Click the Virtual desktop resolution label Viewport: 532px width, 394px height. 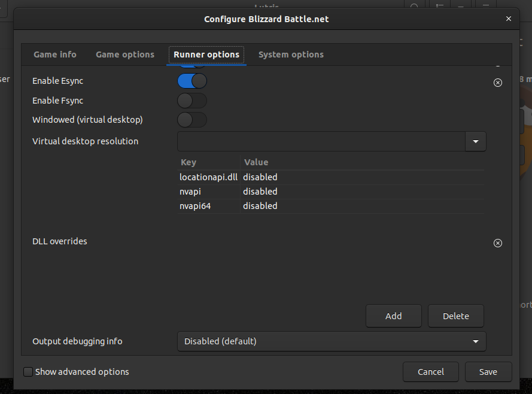tap(85, 141)
